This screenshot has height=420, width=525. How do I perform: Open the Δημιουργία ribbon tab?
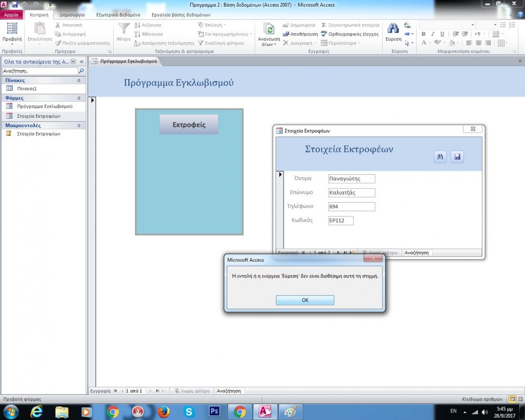click(x=72, y=15)
